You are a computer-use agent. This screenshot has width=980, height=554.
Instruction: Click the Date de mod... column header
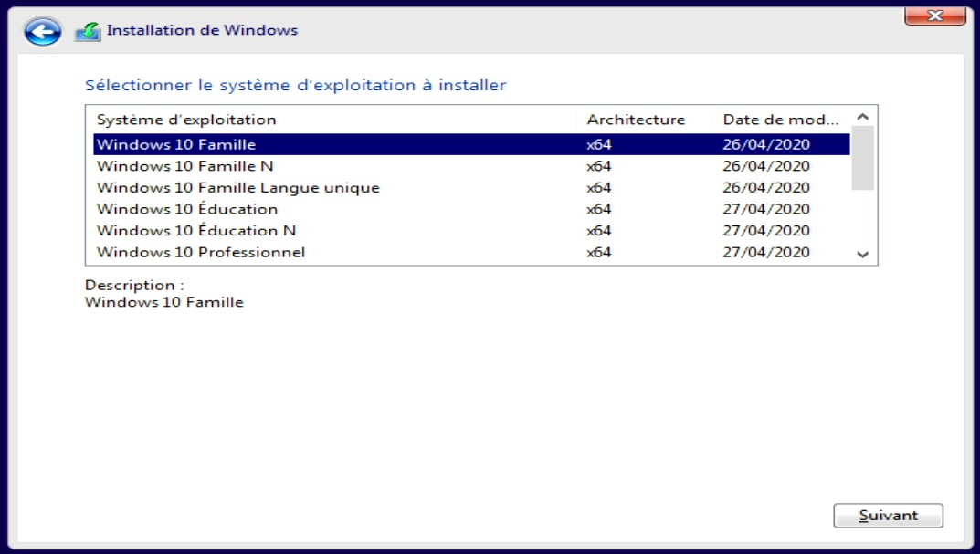[x=780, y=120]
